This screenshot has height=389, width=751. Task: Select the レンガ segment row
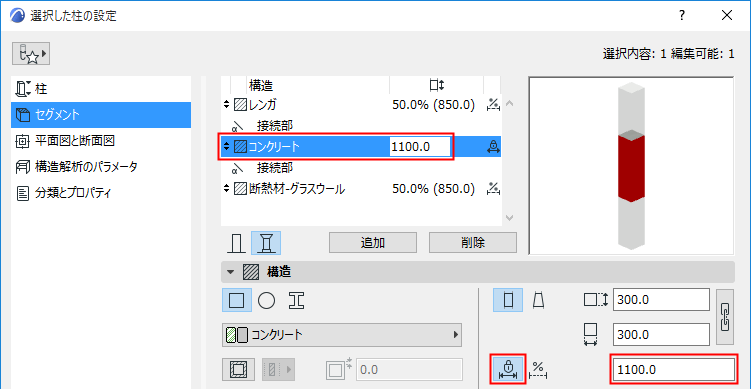coord(362,104)
